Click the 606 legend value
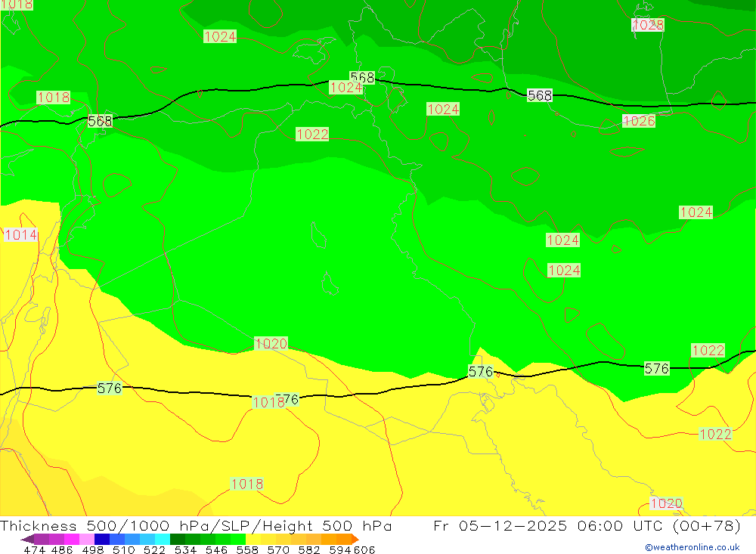Screen dimensions: 756x554 [x=364, y=549]
